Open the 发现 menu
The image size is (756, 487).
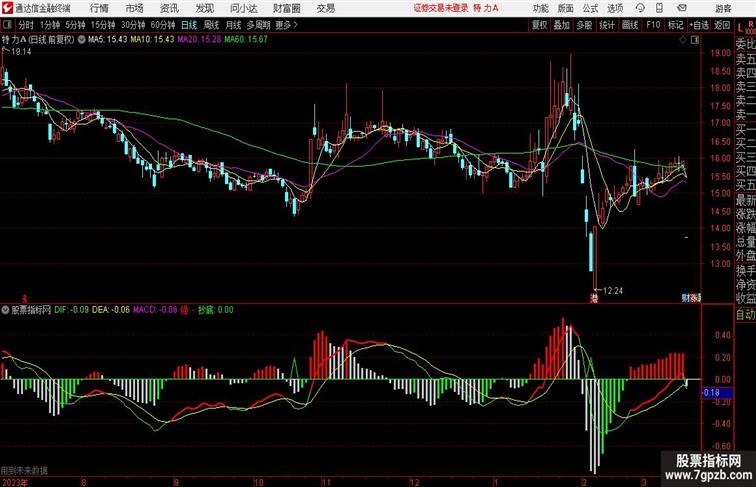(204, 8)
